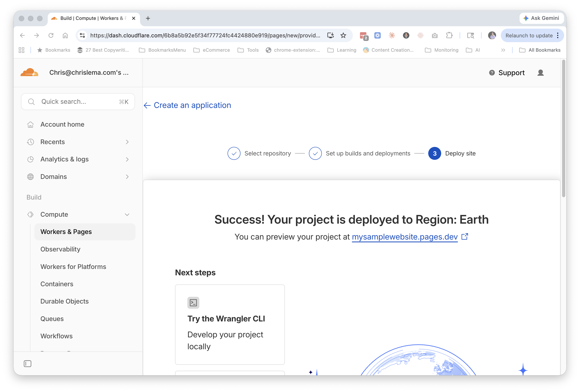
Task: Click the Quick search field
Action: pyautogui.click(x=78, y=102)
